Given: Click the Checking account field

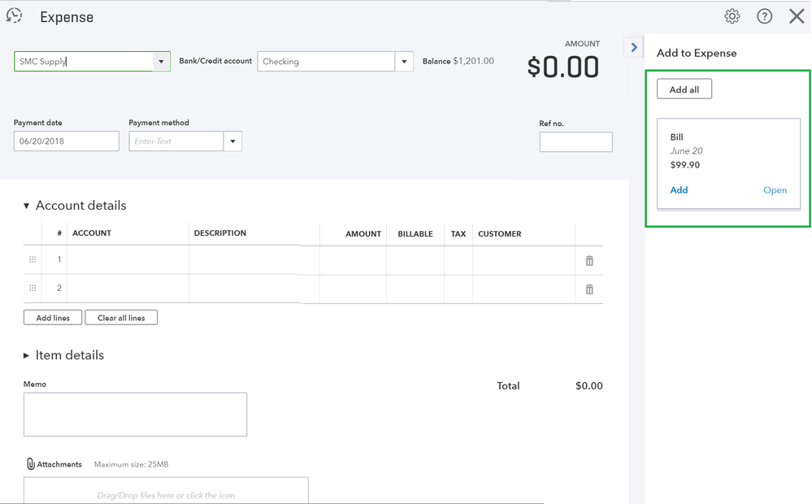Looking at the screenshot, I should [x=326, y=62].
